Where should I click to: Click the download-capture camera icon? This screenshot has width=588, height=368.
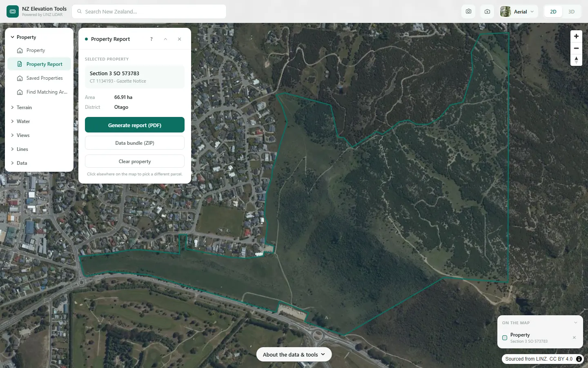pos(487,11)
